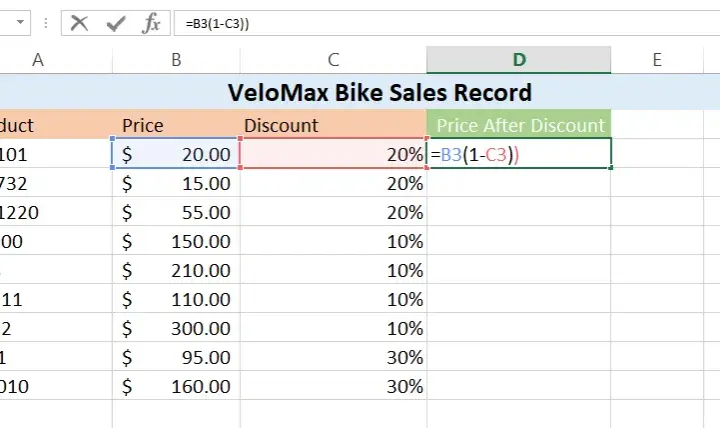This screenshot has width=720, height=428.
Task: Click inside the formula bar text
Action: [x=446, y=23]
